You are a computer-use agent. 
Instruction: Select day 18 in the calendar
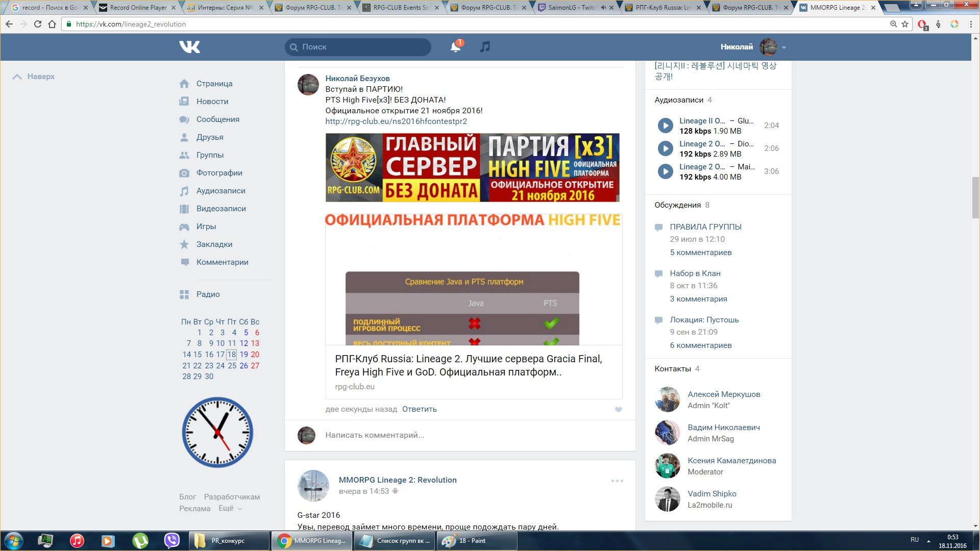232,355
